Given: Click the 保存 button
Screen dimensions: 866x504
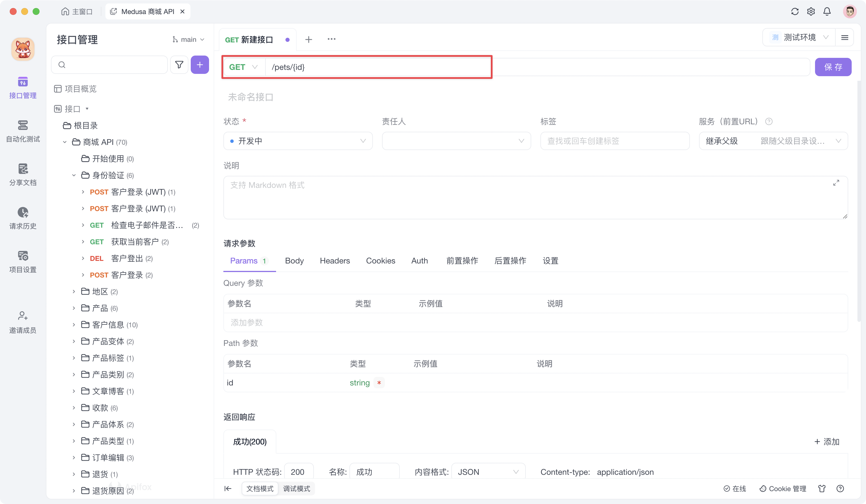Looking at the screenshot, I should [x=833, y=67].
